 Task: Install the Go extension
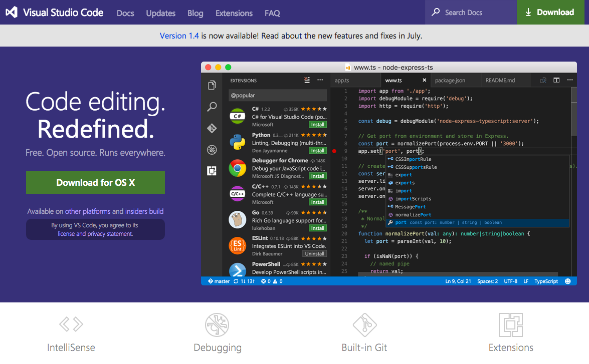318,228
